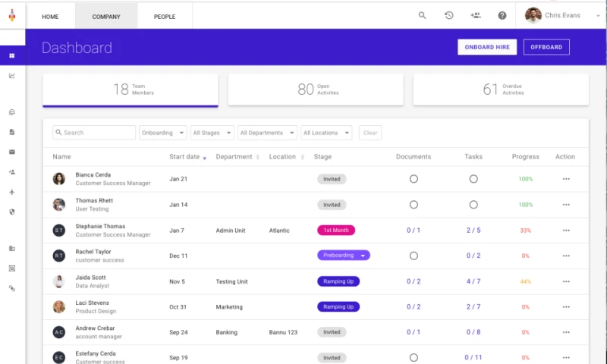Open the All Departments dropdown
The height and width of the screenshot is (364, 607).
(267, 133)
